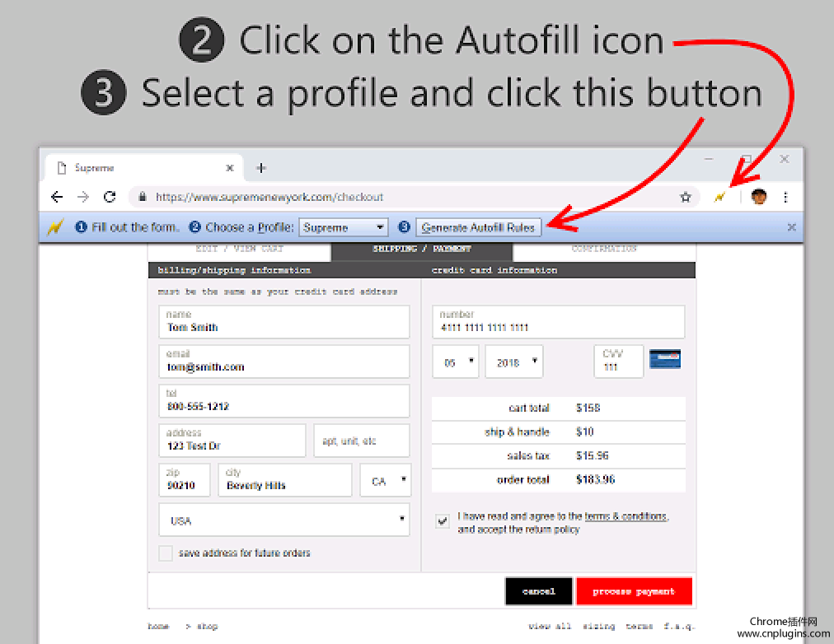Click the lightning icon on the Autofill infobar
The image size is (834, 644).
tap(55, 227)
